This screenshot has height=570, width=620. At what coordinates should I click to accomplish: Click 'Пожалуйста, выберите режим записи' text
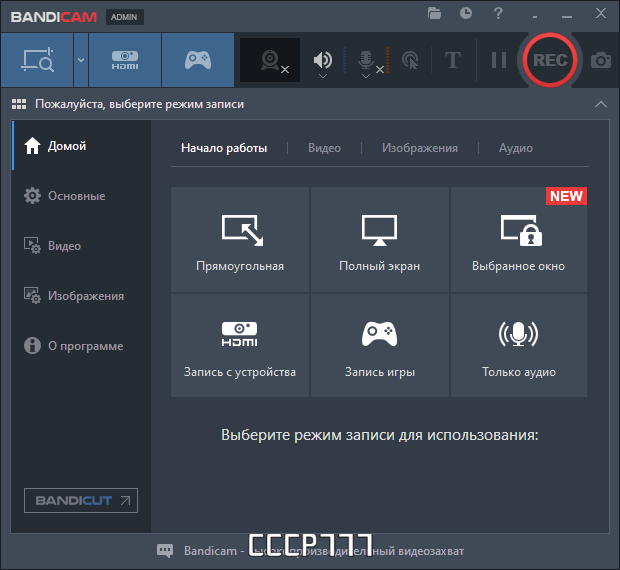(139, 104)
